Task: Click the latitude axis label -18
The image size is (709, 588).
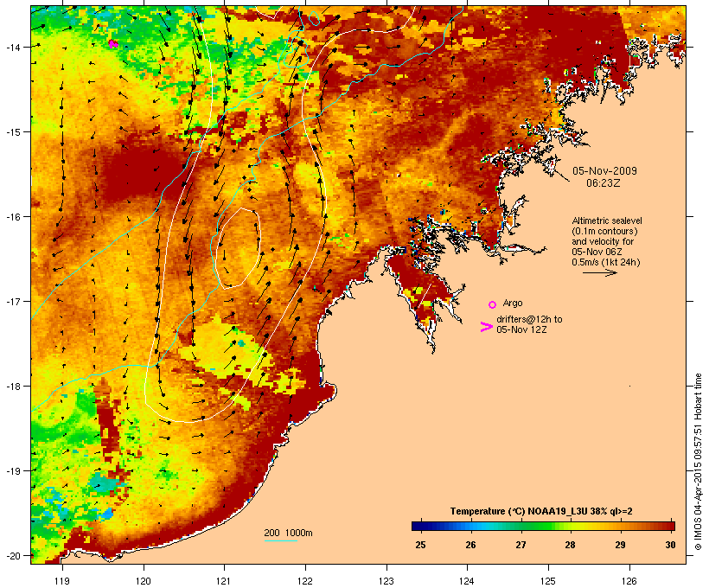Action: click(x=14, y=387)
